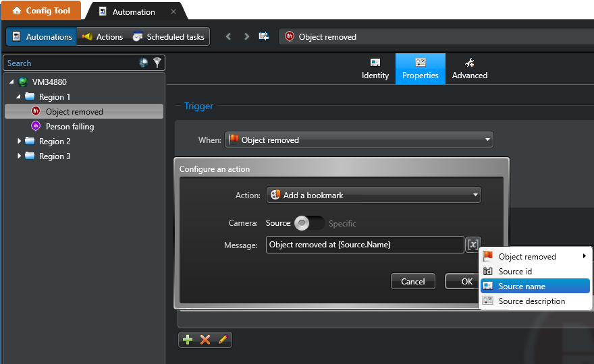Open the Config Tool home tab

tap(41, 11)
